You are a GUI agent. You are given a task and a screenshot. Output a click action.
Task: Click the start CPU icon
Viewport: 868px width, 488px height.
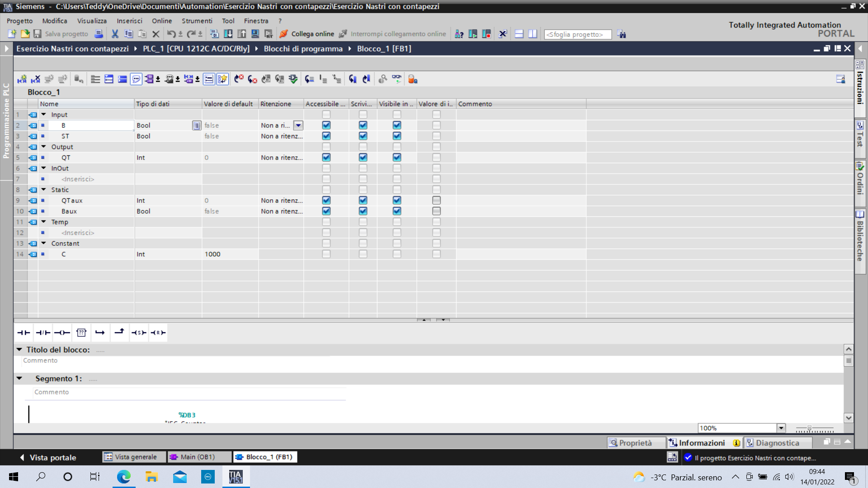[473, 34]
